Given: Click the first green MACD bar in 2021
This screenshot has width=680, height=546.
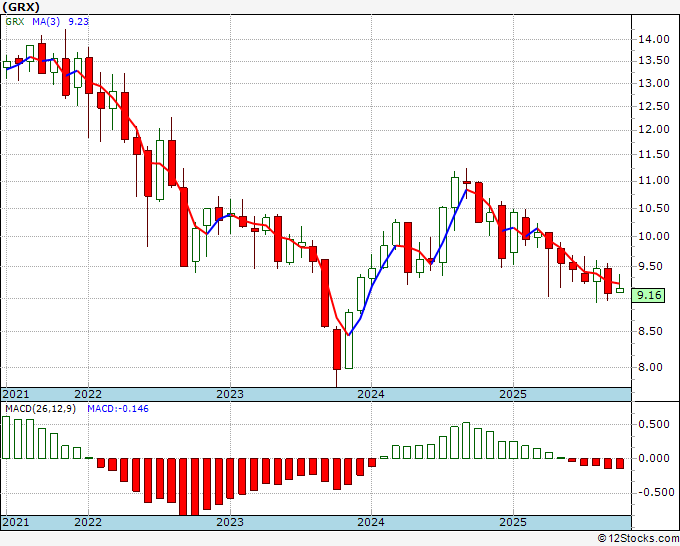Looking at the screenshot, I should click(6, 438).
